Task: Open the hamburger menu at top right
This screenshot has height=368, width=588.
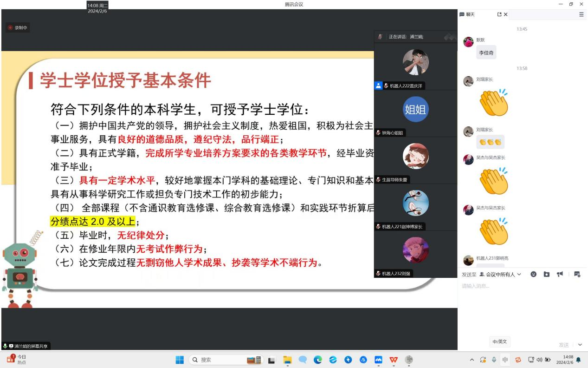Action: 582,14
